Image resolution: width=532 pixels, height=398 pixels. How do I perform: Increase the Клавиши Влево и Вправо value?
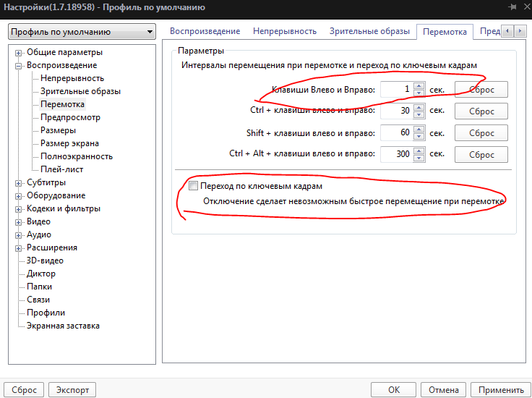tap(419, 85)
